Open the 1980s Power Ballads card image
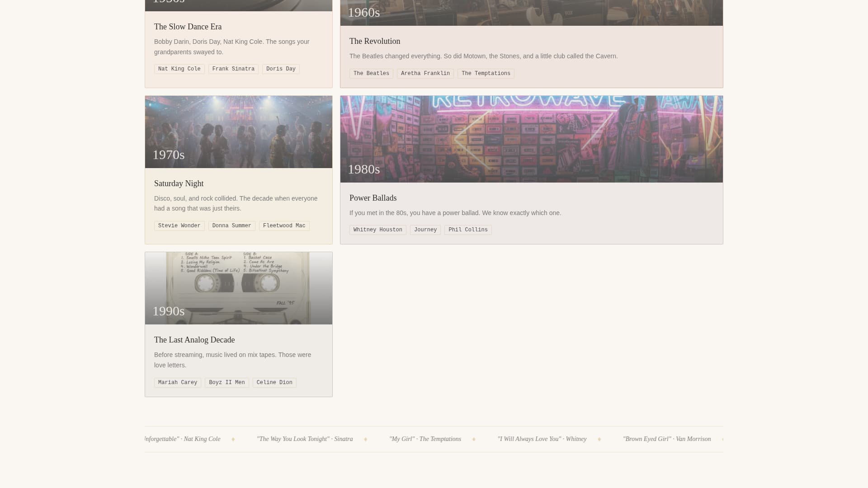 click(x=532, y=139)
